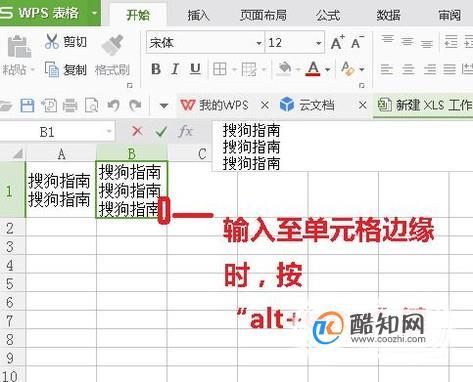Viewport: 473px width, 382px height.
Task: Open the 数据 ribbon tab
Action: (388, 15)
